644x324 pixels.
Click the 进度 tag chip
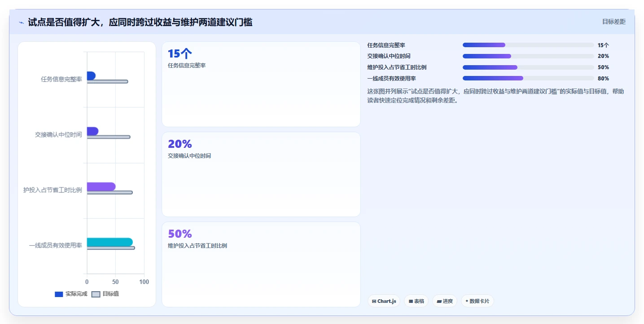[445, 301]
